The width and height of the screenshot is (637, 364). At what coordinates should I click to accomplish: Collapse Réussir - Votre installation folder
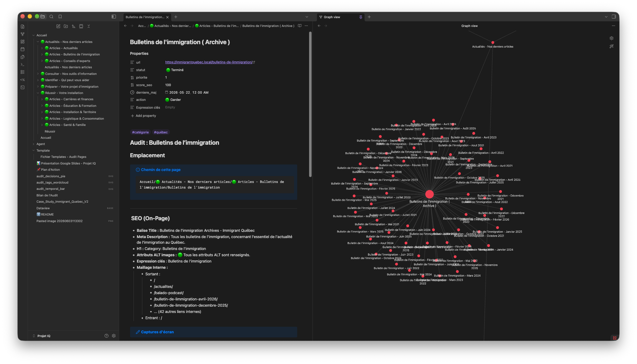point(38,93)
